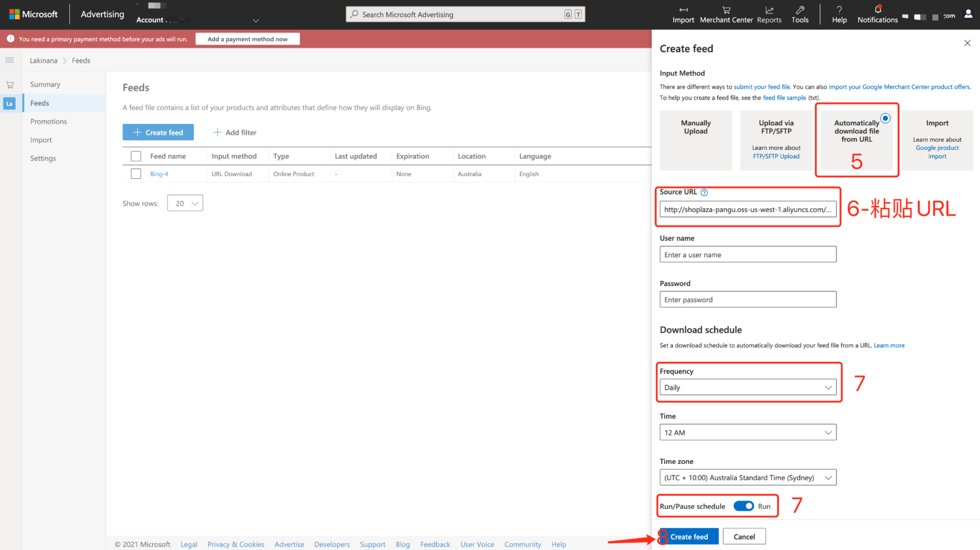Focus the Search Microsoft Advertising box

(x=465, y=15)
